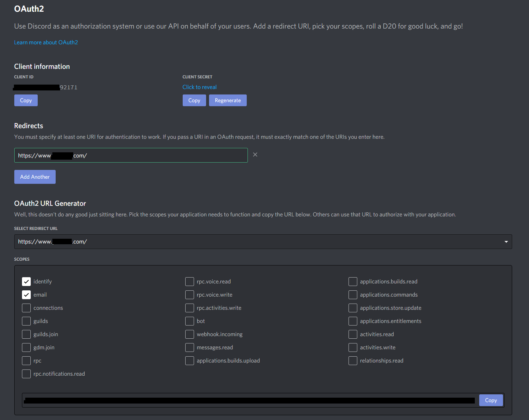Toggle the rpc.voice.read scope
The width and height of the screenshot is (529, 420).
pos(189,281)
